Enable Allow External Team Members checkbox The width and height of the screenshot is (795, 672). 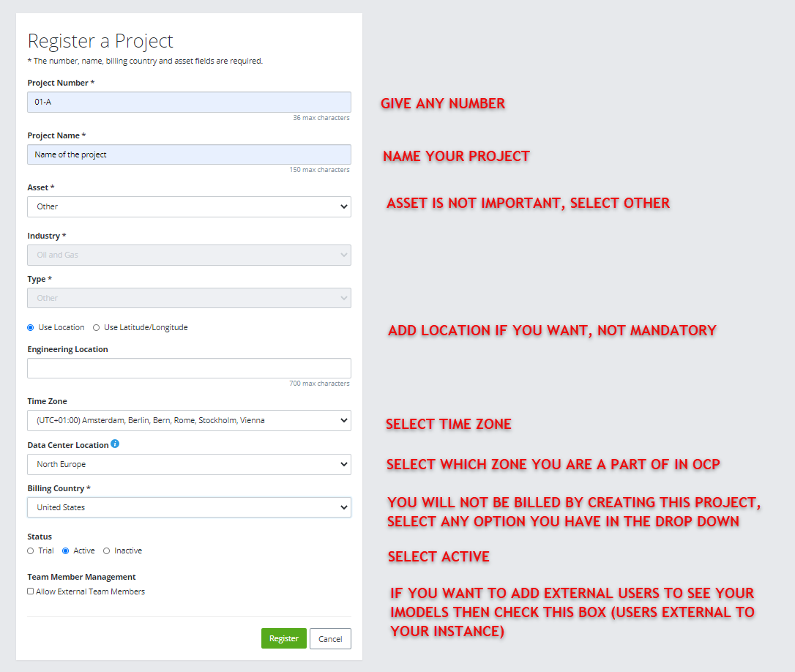click(x=31, y=591)
